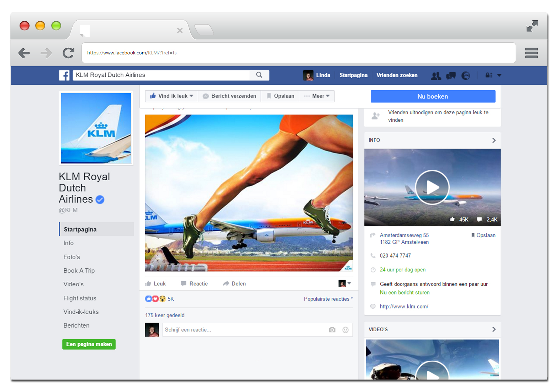
Task: Like the post with Leuk
Action: [x=155, y=284]
